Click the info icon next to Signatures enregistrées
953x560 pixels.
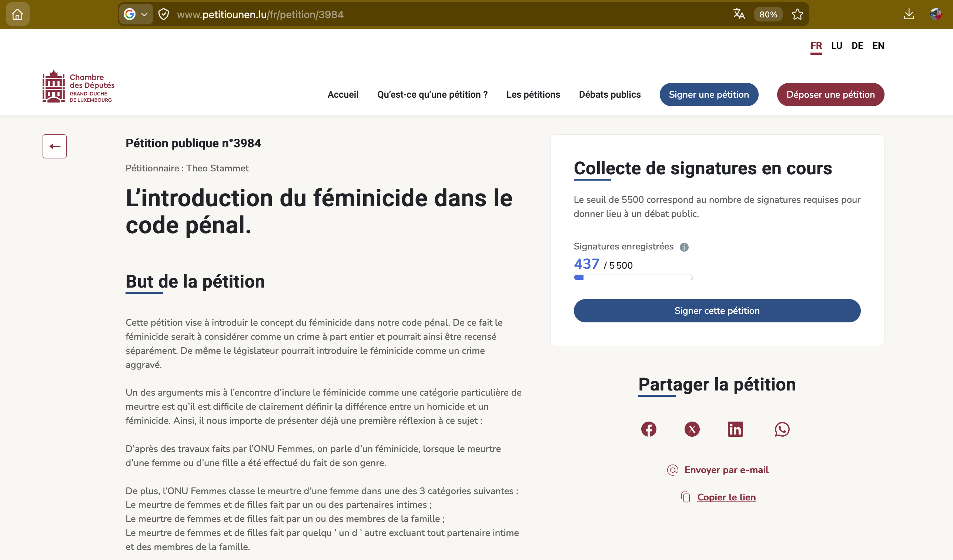pos(684,247)
